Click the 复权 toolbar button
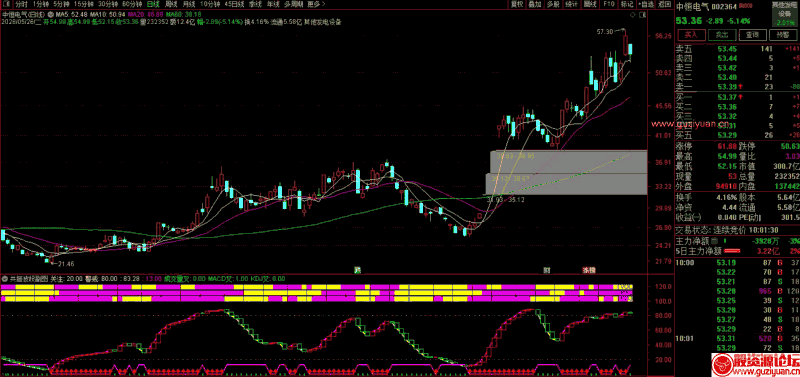This screenshot has height=377, width=800. (x=517, y=5)
